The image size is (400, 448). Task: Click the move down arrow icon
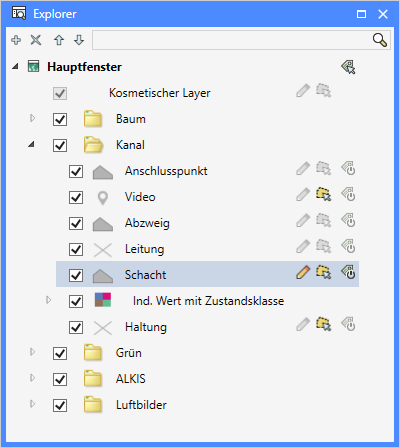79,40
